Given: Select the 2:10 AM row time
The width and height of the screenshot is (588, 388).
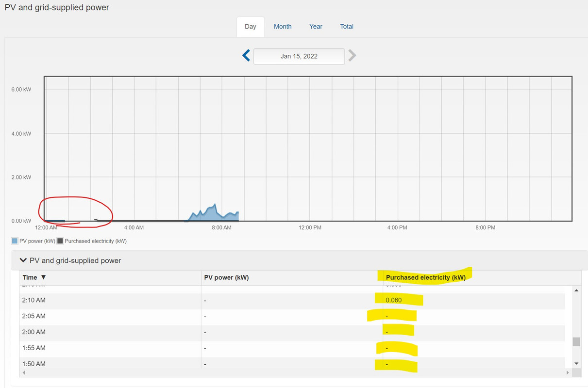Looking at the screenshot, I should (x=34, y=300).
